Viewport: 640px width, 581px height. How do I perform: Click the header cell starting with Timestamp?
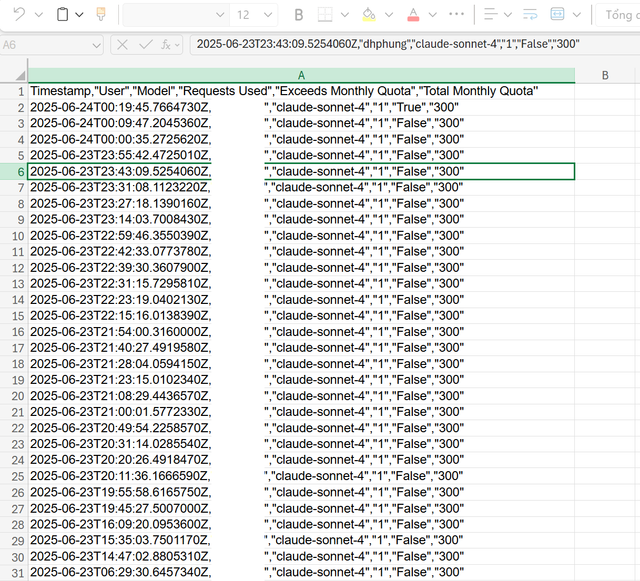[x=301, y=91]
